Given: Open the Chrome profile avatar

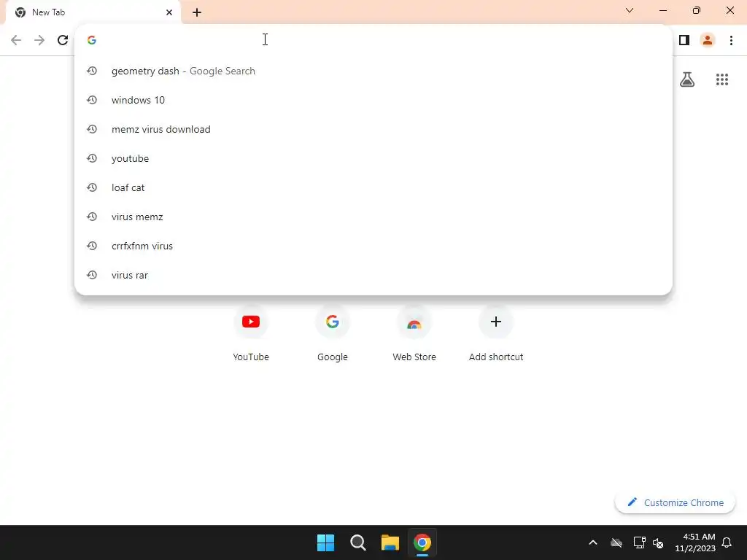Looking at the screenshot, I should (708, 40).
